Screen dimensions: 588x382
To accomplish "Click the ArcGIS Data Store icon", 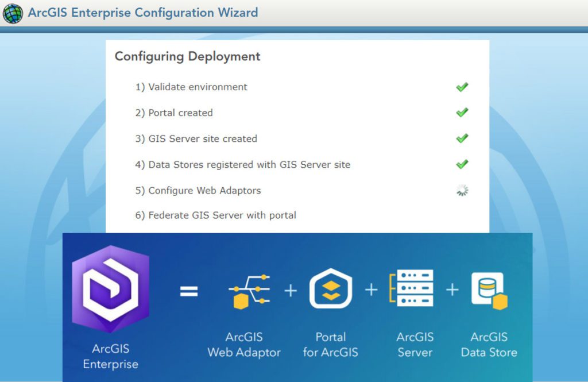I will pyautogui.click(x=489, y=291).
